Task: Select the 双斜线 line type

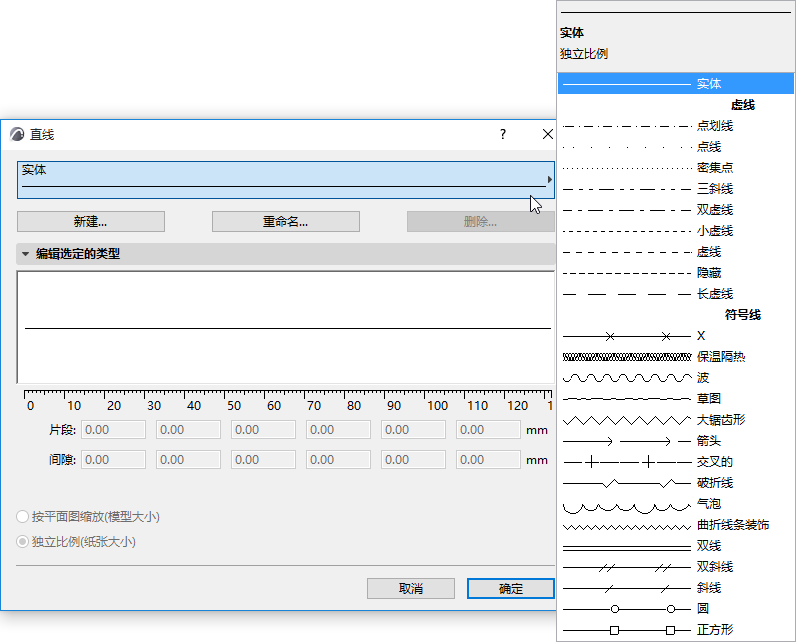Action: click(676, 567)
